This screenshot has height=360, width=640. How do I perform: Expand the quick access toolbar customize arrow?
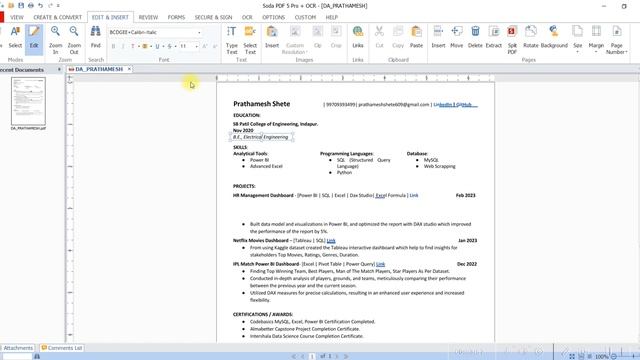pyautogui.click(x=58, y=6)
